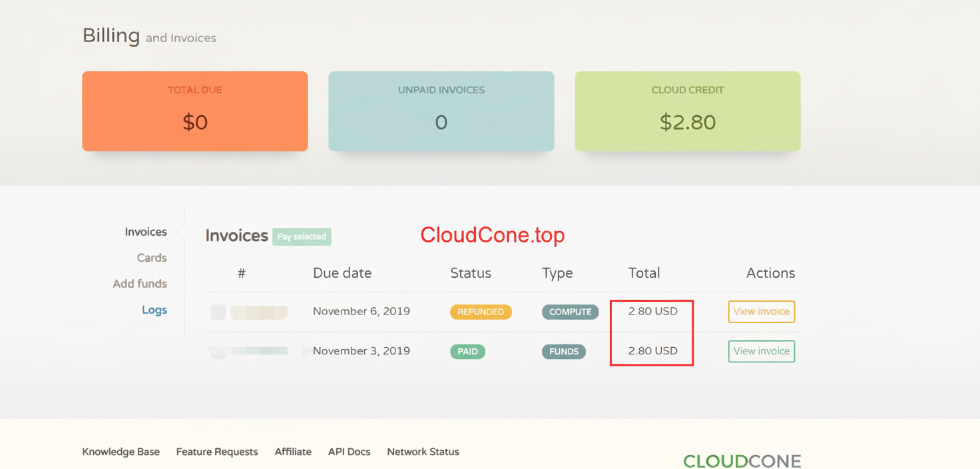Image resolution: width=980 pixels, height=469 pixels.
Task: View invoice dated November 3, 2019
Action: click(761, 351)
